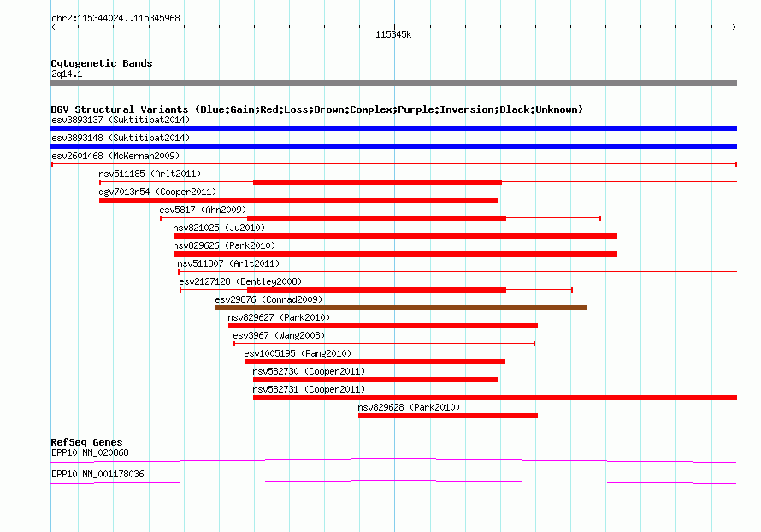Image resolution: width=761 pixels, height=532 pixels.
Task: Click the esv3893148 (Suktitipat2014) label
Action: click(x=121, y=138)
